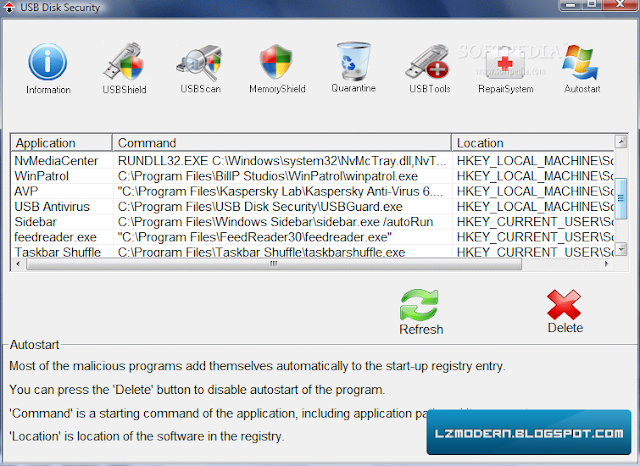Sort by the Location column header
This screenshot has width=640, height=466.
[533, 143]
